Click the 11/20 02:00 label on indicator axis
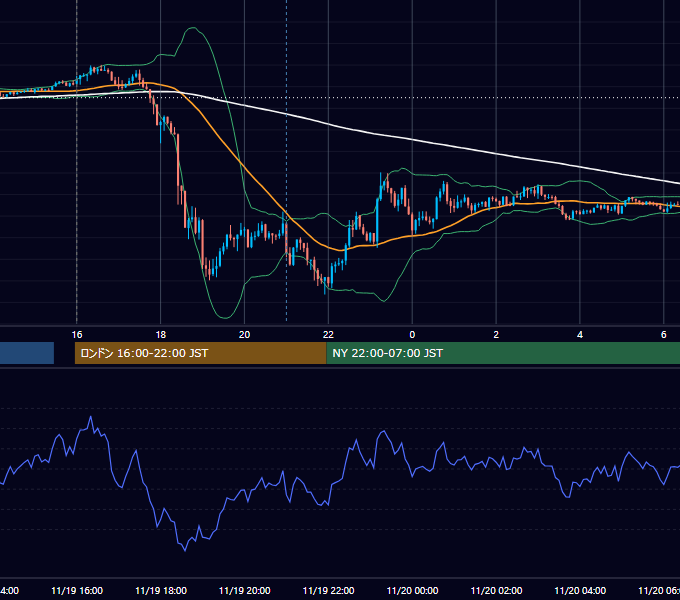 [497, 590]
